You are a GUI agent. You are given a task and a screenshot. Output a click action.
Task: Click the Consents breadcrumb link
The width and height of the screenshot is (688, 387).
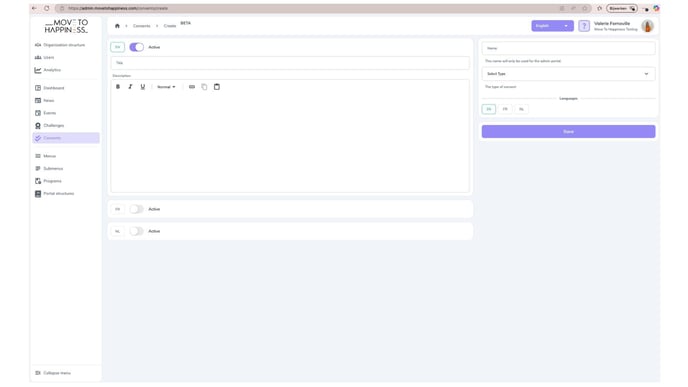142,26
